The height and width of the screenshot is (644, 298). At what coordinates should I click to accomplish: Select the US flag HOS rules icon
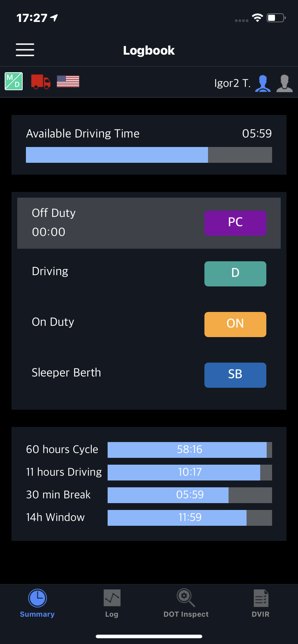[68, 81]
